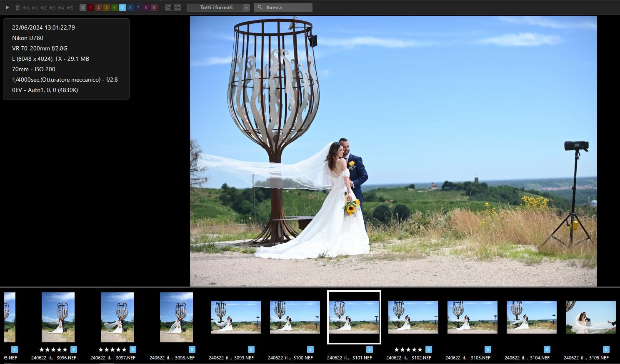The width and height of the screenshot is (620, 364).
Task: Toggle red label 1 filter
Action: [91, 7]
